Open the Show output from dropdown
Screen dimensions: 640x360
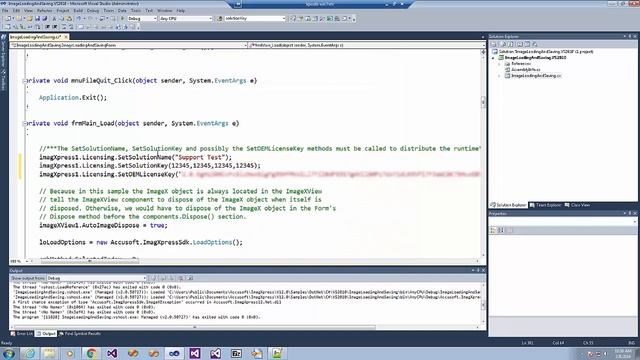pyautogui.click(x=96, y=278)
